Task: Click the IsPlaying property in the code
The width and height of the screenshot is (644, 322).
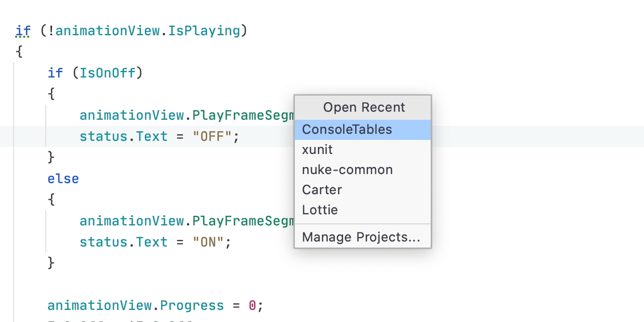Action: pos(204,31)
